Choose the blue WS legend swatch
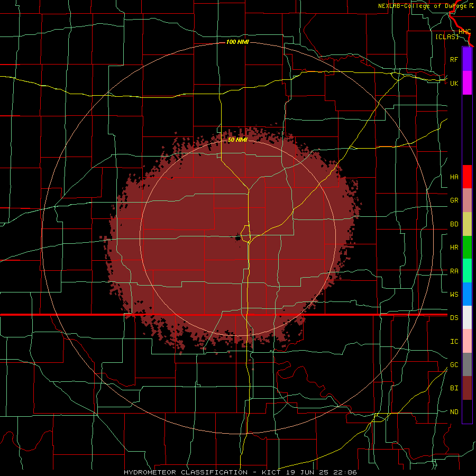The height and width of the screenshot is (476, 476). (467, 294)
